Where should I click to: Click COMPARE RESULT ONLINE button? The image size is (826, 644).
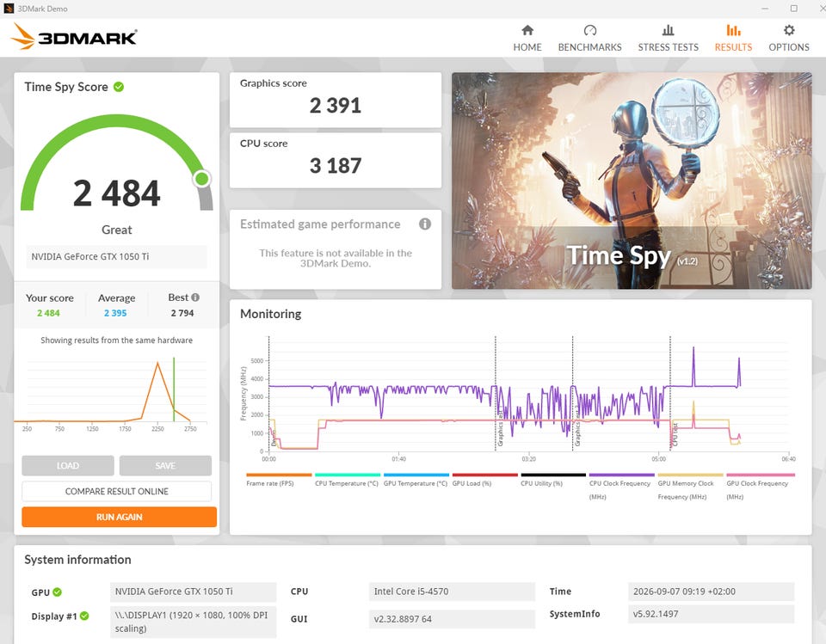(x=116, y=491)
